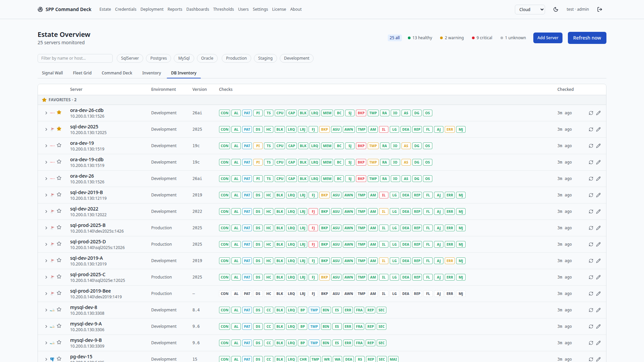Viewport: 644px width, 362px height.
Task: Expand the ora-dev-26-cdb row
Action: (46, 113)
